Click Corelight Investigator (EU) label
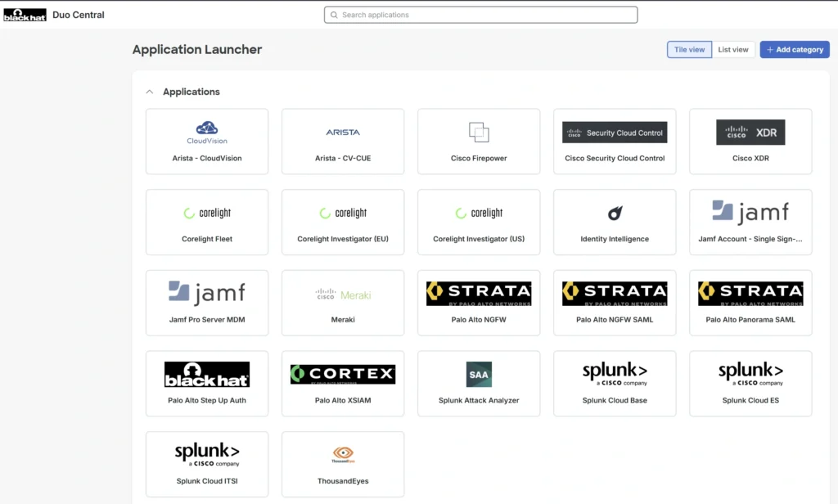 tap(343, 239)
